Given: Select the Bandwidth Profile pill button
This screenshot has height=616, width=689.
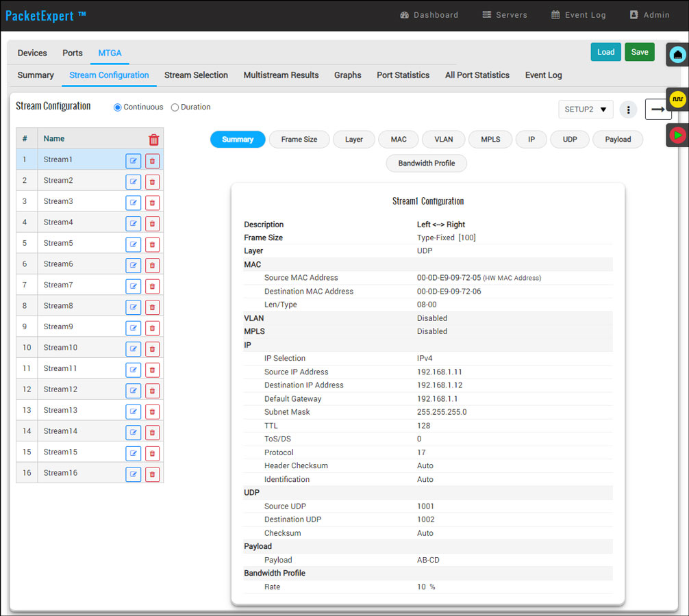Looking at the screenshot, I should (426, 164).
